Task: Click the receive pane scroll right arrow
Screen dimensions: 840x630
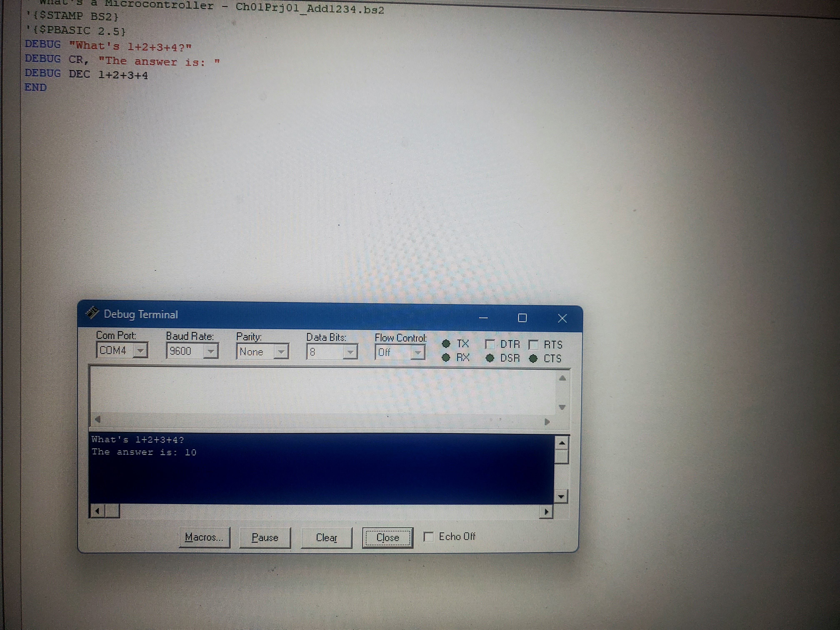Action: (x=546, y=512)
